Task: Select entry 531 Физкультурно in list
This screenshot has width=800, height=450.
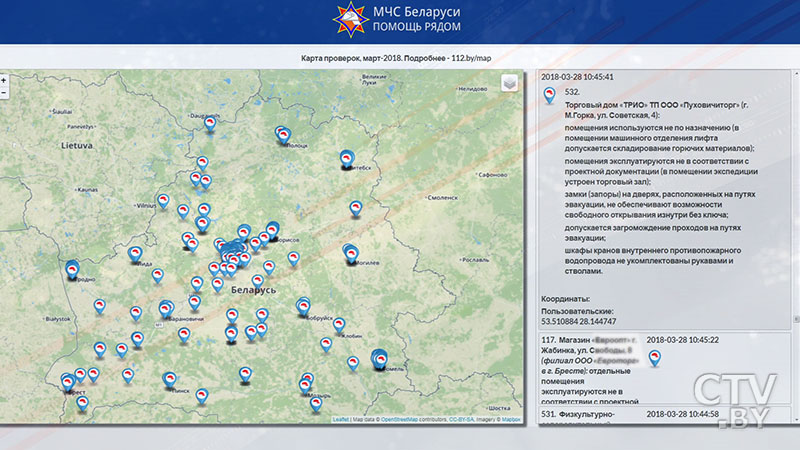Action: pyautogui.click(x=590, y=414)
